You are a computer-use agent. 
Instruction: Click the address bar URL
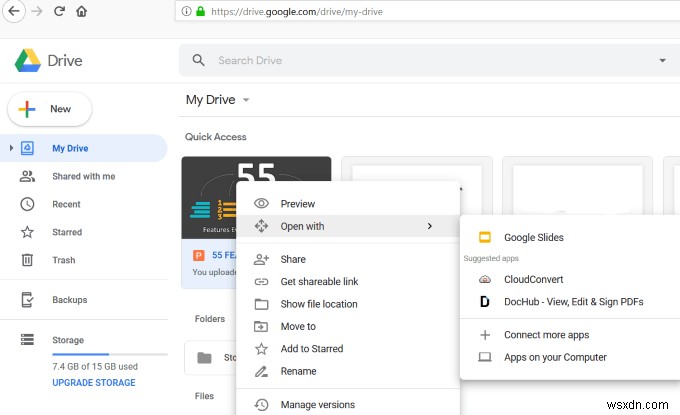297,12
